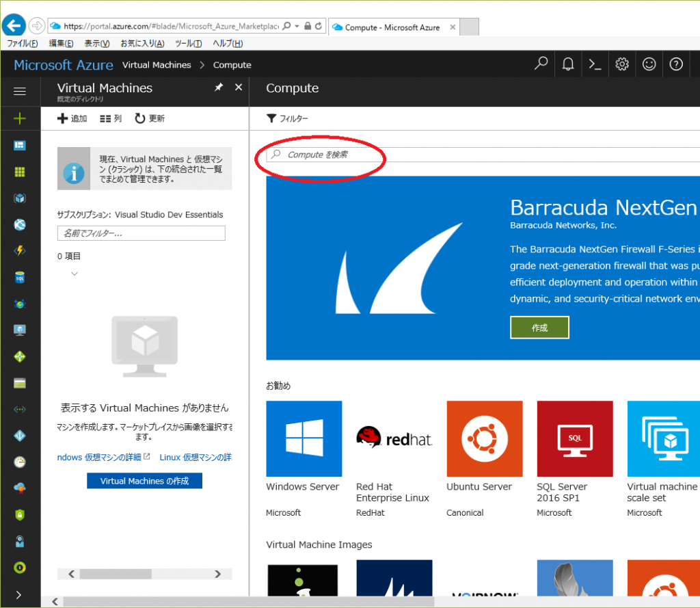Open portal settings gear
This screenshot has width=700, height=608.
pos(622,64)
